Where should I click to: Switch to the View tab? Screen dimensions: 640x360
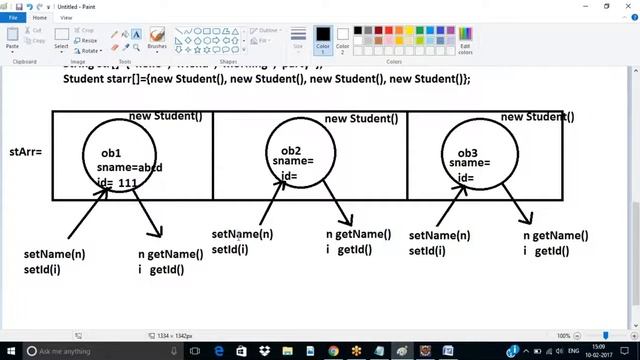tap(66, 18)
